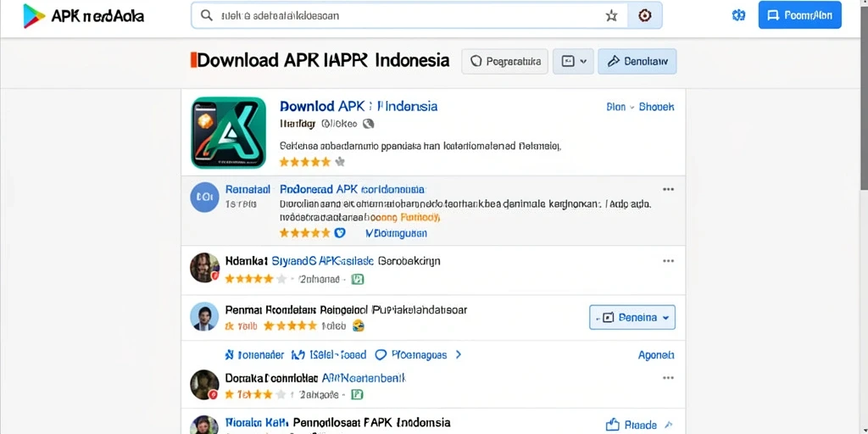Click the blue button at top right
This screenshot has width=868, height=434.
(x=800, y=15)
